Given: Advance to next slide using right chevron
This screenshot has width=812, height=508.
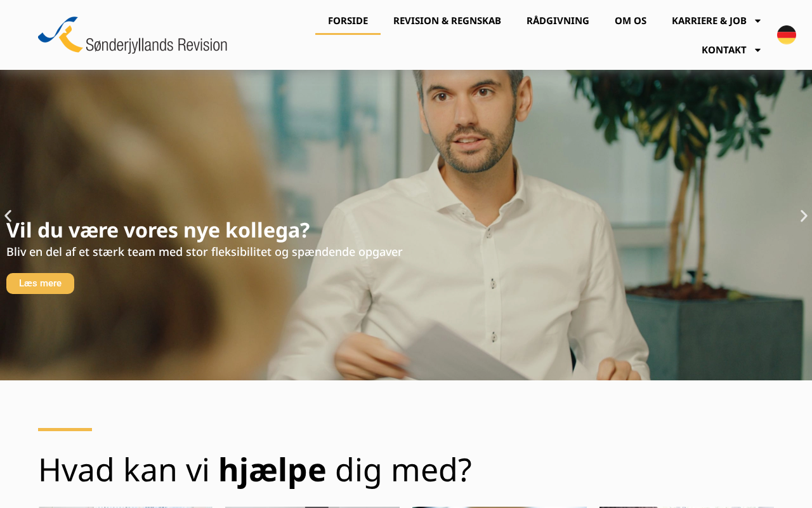Looking at the screenshot, I should pyautogui.click(x=804, y=216).
